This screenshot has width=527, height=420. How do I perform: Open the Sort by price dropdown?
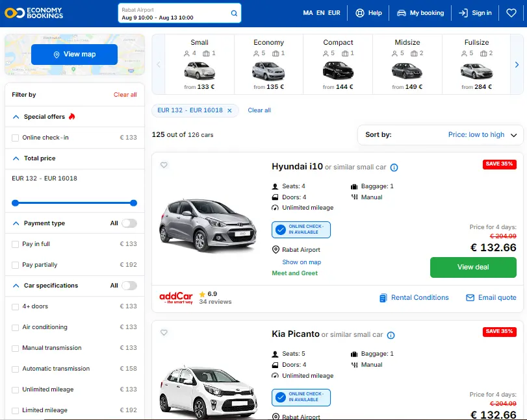click(441, 135)
